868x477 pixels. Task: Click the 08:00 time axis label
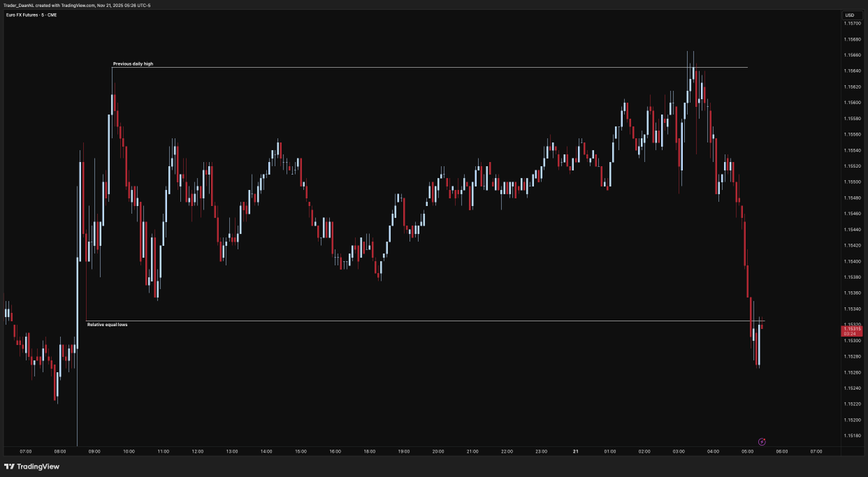tap(60, 452)
